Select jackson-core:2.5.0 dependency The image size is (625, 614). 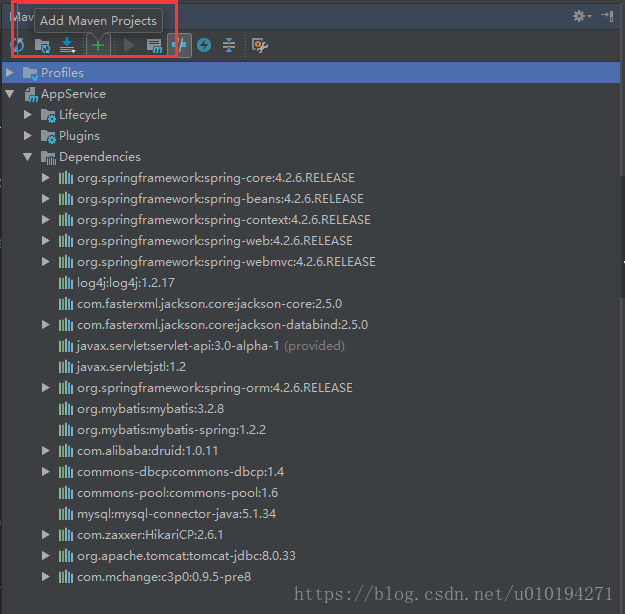point(209,304)
